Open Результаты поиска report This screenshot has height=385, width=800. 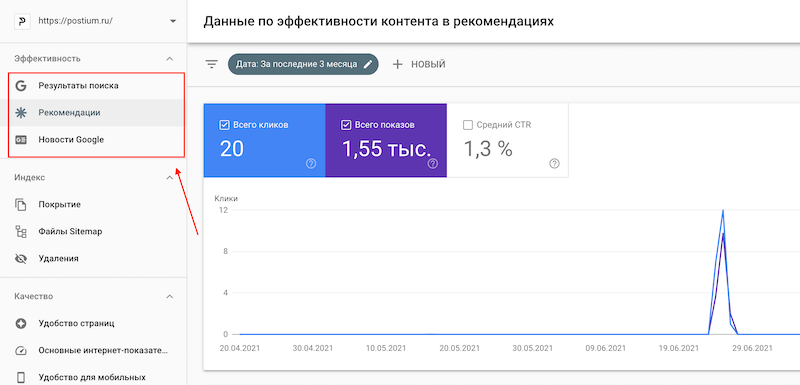tap(78, 86)
